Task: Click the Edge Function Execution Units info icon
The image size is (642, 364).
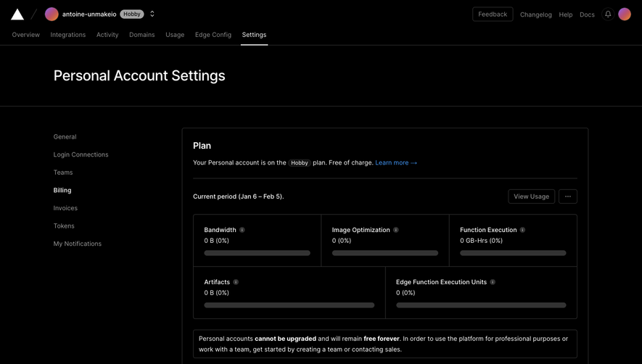Action: (493, 281)
